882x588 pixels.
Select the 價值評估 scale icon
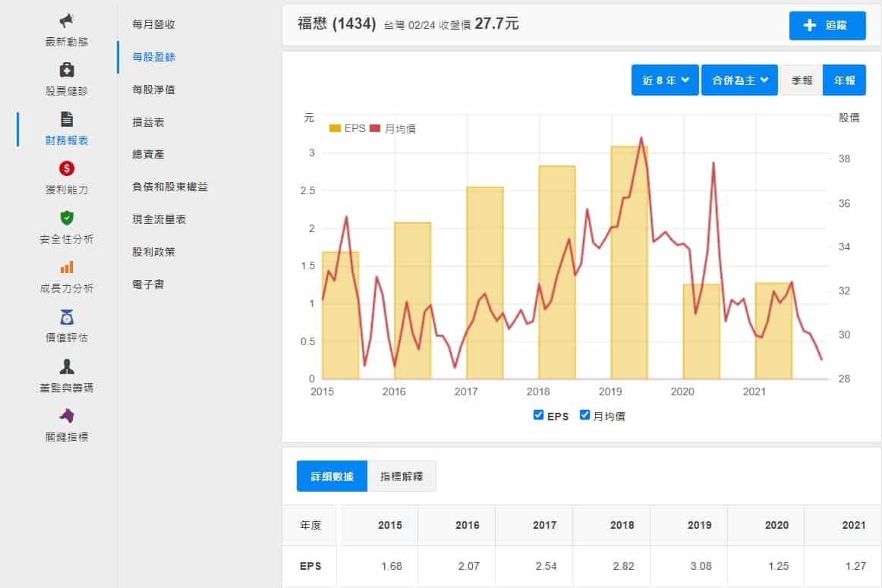(x=67, y=317)
